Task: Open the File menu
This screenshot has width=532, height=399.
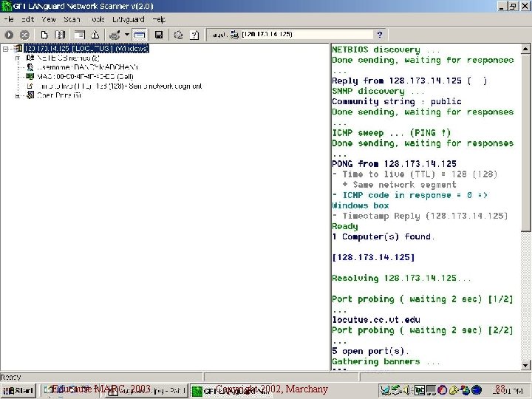Action: point(9,19)
